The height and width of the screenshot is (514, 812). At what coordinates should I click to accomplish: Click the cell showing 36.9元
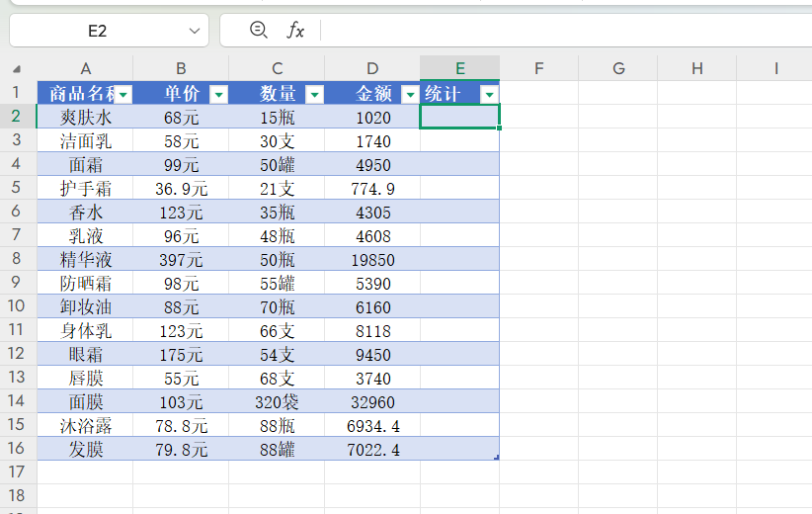[181, 189]
